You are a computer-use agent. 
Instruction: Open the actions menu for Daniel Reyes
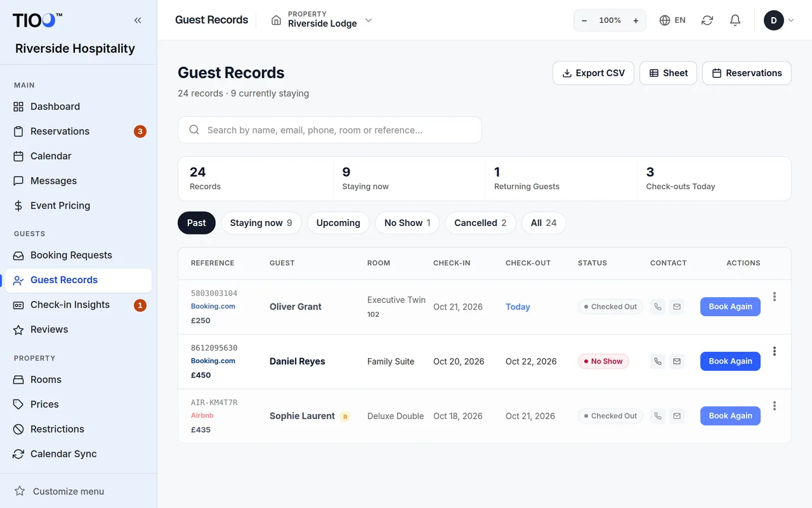775,351
